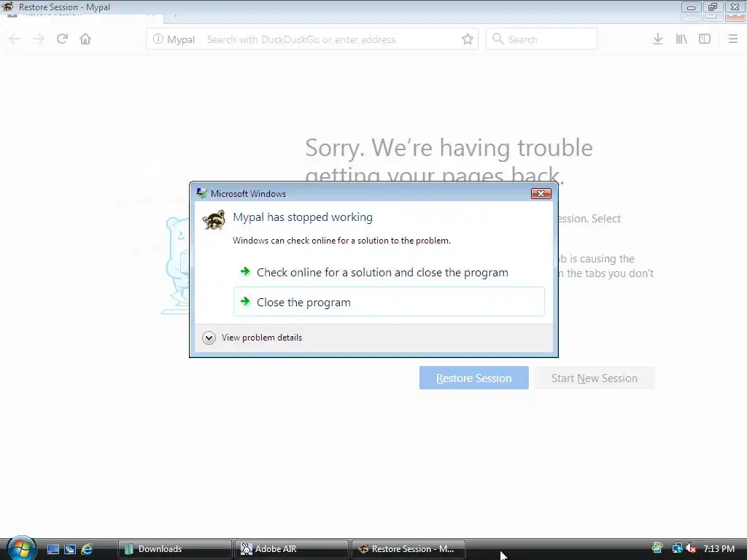Click the Mypal identity label in address bar

(x=181, y=39)
